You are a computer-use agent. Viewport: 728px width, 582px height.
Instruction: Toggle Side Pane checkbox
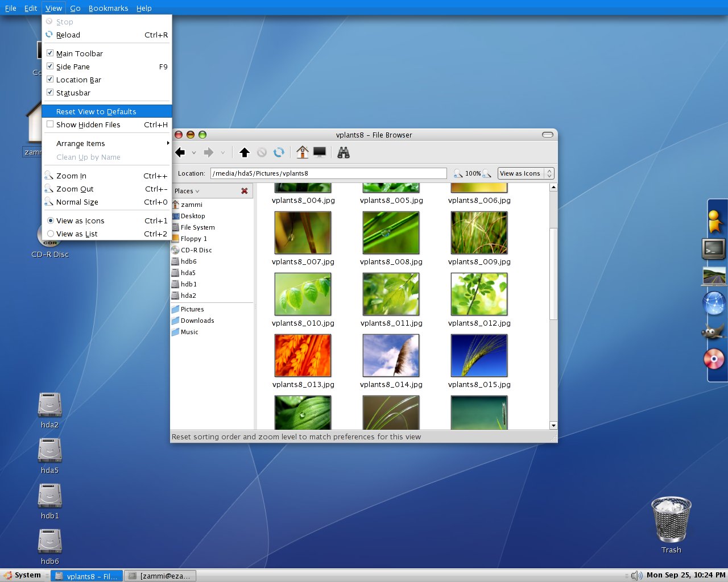pyautogui.click(x=50, y=66)
